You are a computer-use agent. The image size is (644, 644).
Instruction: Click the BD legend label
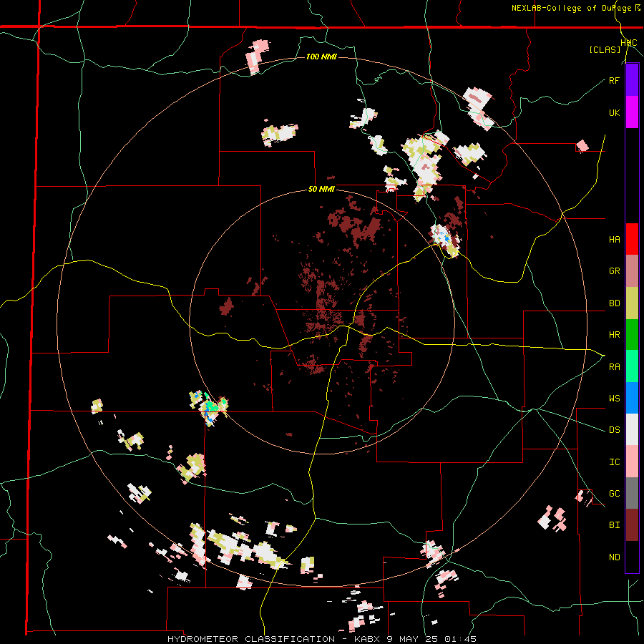coord(614,303)
